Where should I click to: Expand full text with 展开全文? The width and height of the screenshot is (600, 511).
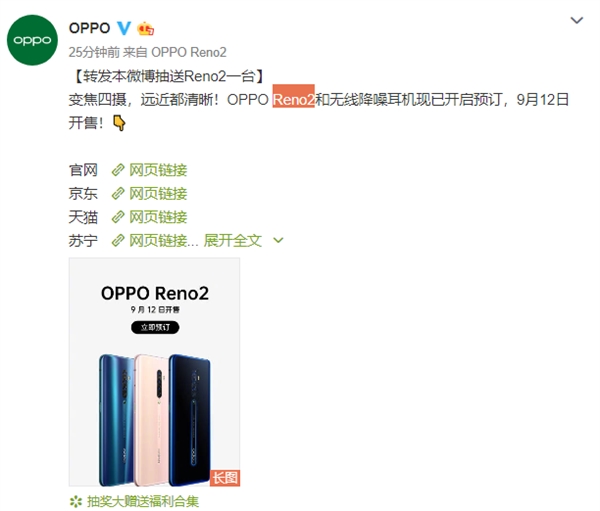click(x=233, y=241)
